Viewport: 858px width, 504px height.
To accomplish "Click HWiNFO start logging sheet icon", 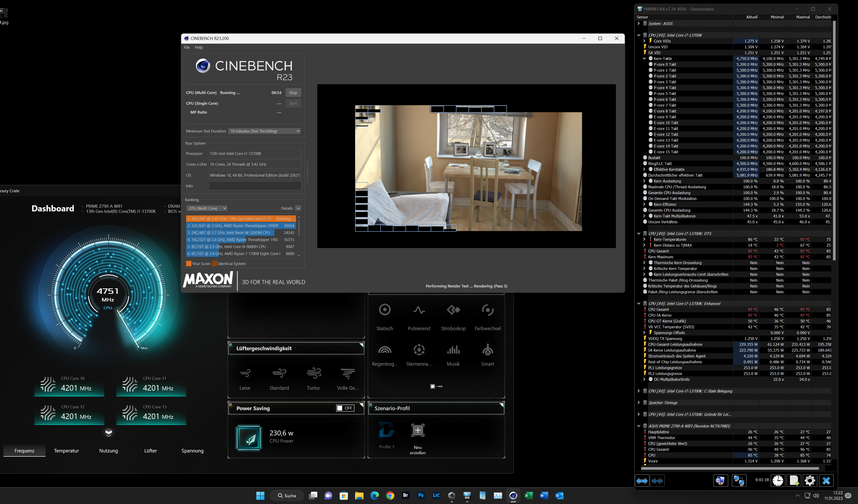I will point(794,480).
